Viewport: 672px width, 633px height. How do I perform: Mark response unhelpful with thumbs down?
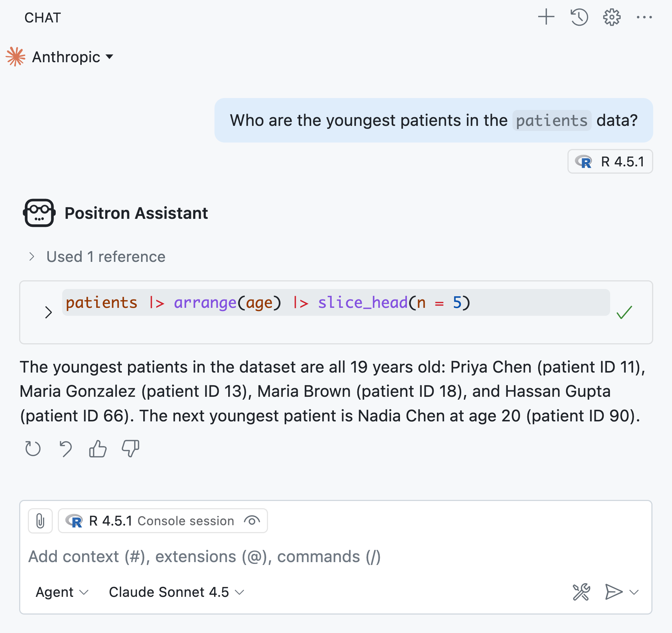point(131,449)
